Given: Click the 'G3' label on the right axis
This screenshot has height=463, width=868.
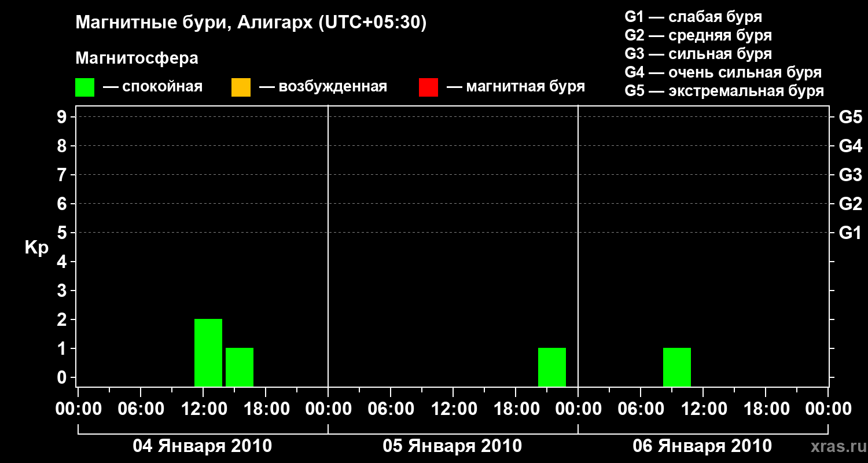Looking at the screenshot, I should pyautogui.click(x=850, y=175).
